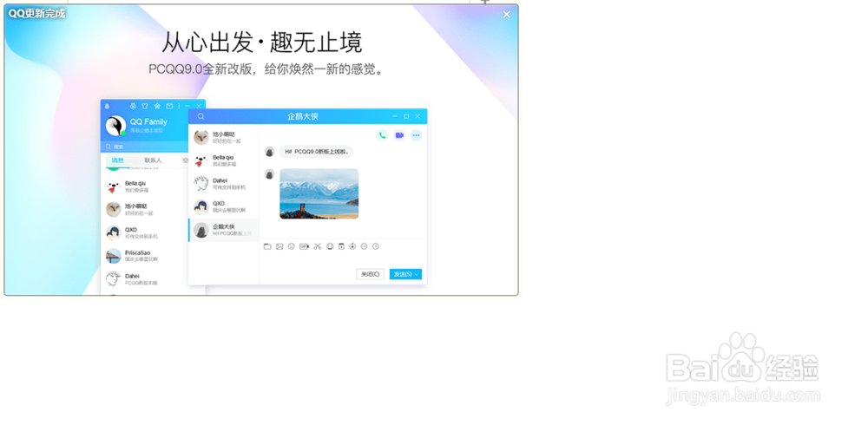
Task: Click the clock history icon in chat toolbar
Action: pyautogui.click(x=375, y=246)
